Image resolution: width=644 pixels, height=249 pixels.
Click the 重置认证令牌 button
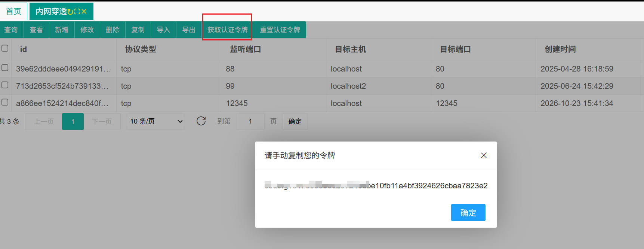(280, 30)
